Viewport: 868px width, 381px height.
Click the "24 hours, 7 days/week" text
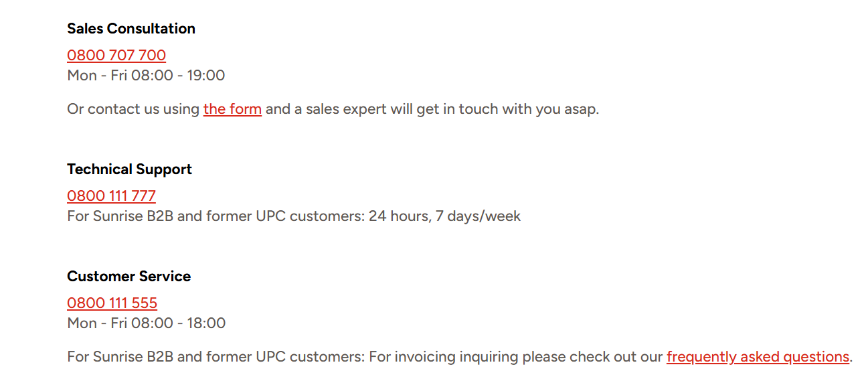444,216
